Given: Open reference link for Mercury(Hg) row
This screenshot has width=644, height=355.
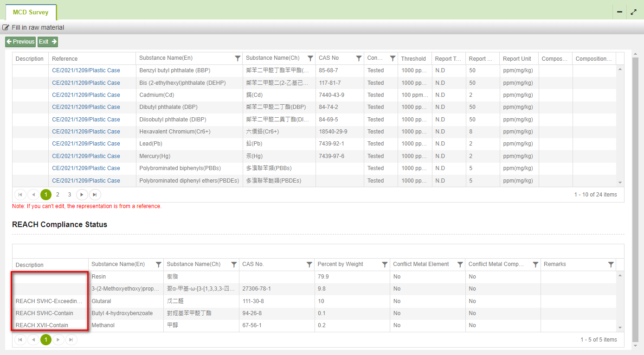Looking at the screenshot, I should (86, 156).
